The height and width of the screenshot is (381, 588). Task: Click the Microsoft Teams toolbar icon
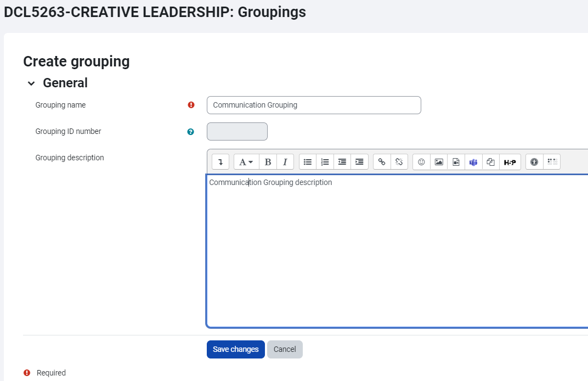coord(473,161)
